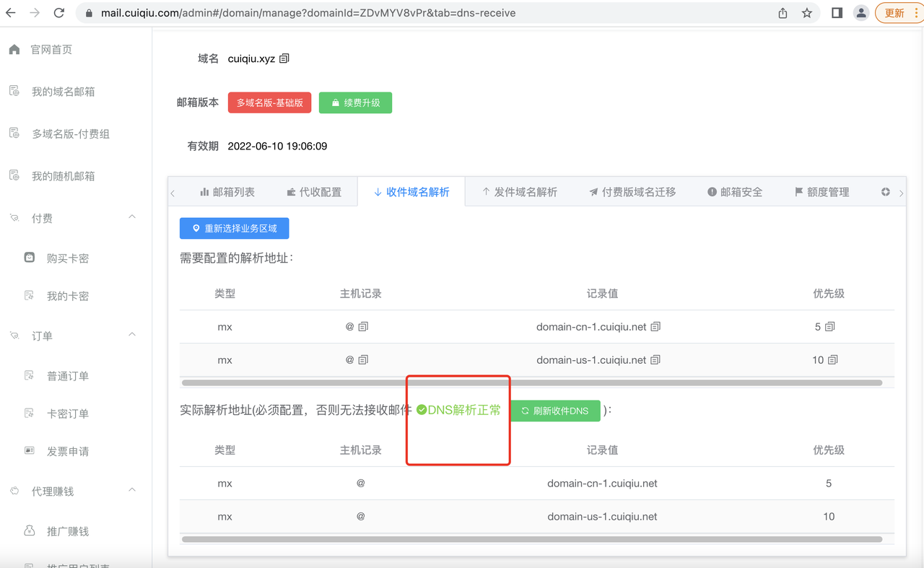The height and width of the screenshot is (568, 924).
Task: Open 官网首页 in sidebar
Action: (51, 50)
